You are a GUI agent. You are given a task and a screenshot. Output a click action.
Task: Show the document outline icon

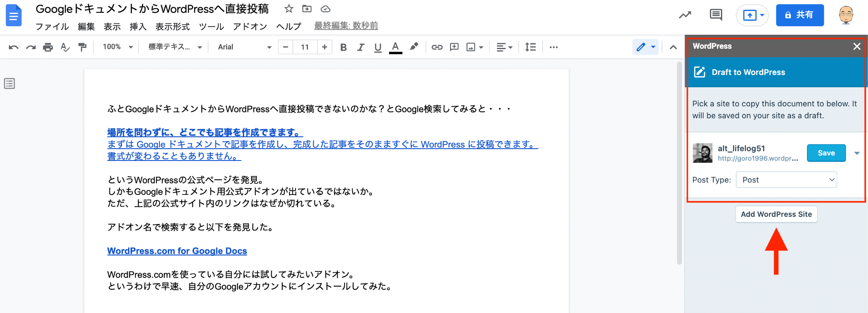tap(9, 83)
